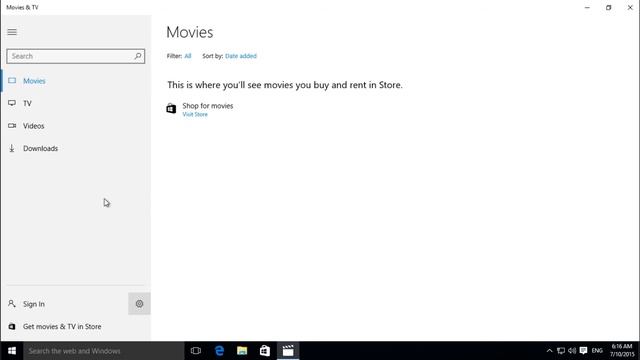The image size is (640, 360).
Task: Open the Store app from the taskbar
Action: point(265,351)
